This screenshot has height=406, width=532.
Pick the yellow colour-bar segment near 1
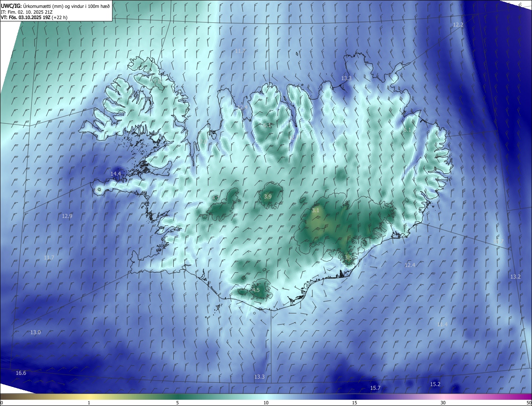[89, 396]
